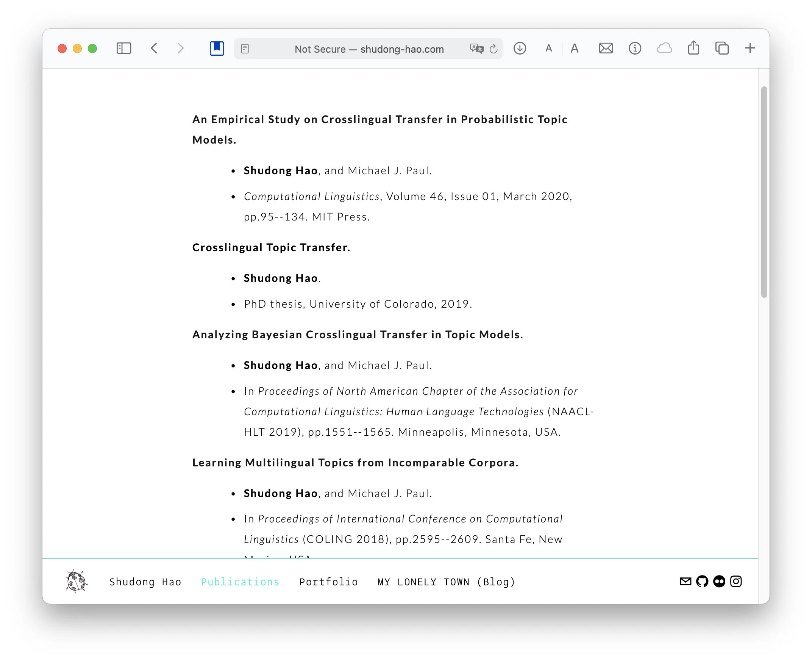The width and height of the screenshot is (812, 660).
Task: Open MY LONELY TOWN (Blog) link
Action: click(447, 582)
